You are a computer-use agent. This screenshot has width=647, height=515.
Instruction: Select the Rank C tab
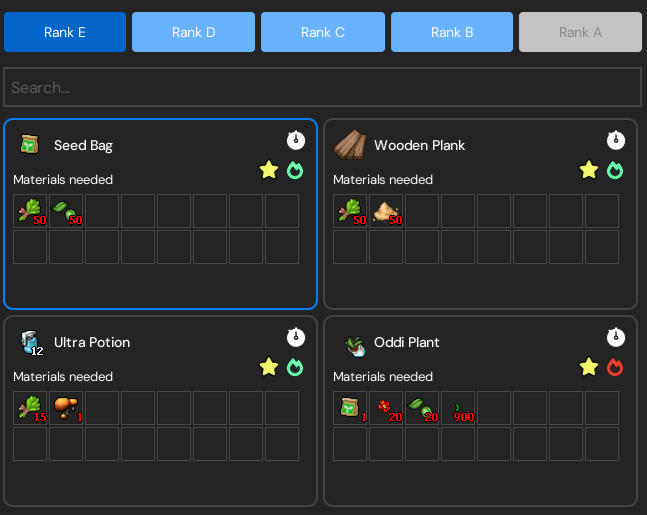[x=322, y=32]
